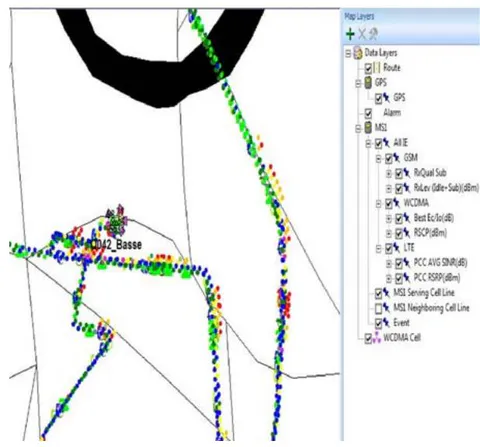
Task: Uncheck the PCC RSRP checkbox
Action: pos(399,278)
